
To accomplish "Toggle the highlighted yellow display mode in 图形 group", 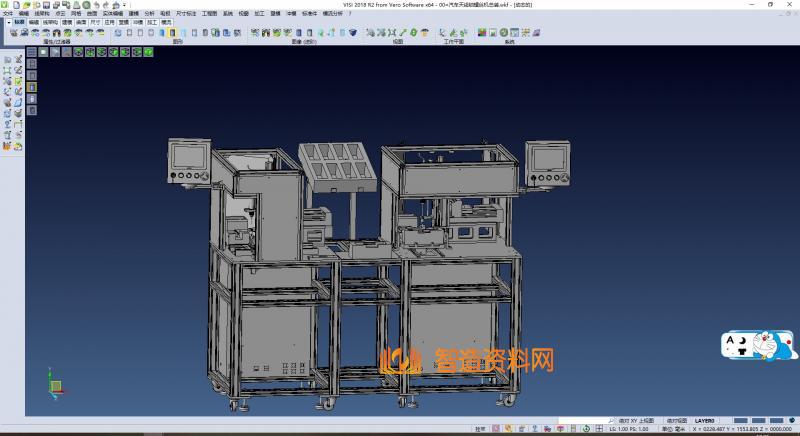I will (173, 33).
